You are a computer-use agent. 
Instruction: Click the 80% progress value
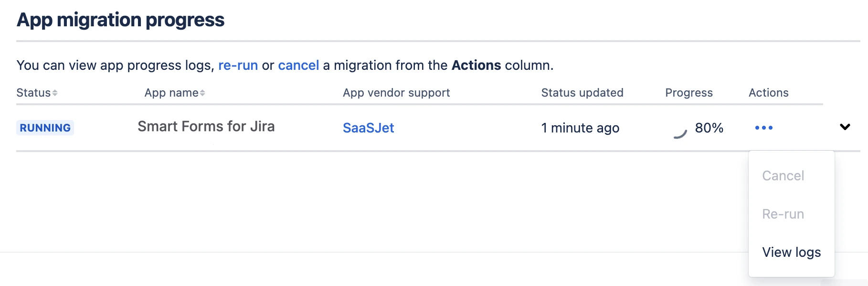[709, 128]
